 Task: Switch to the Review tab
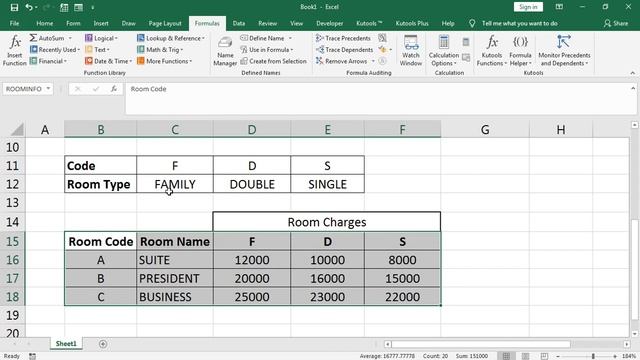tap(267, 23)
